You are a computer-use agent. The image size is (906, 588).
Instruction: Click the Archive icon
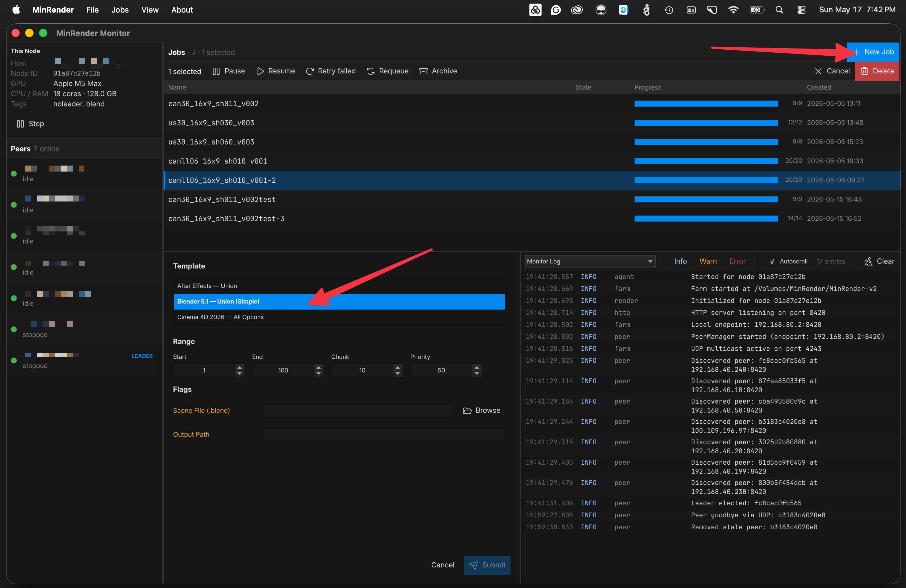pos(423,71)
